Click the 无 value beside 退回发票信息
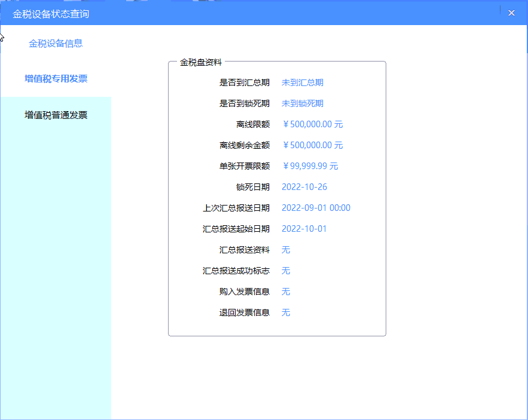This screenshot has width=528, height=420. (286, 312)
